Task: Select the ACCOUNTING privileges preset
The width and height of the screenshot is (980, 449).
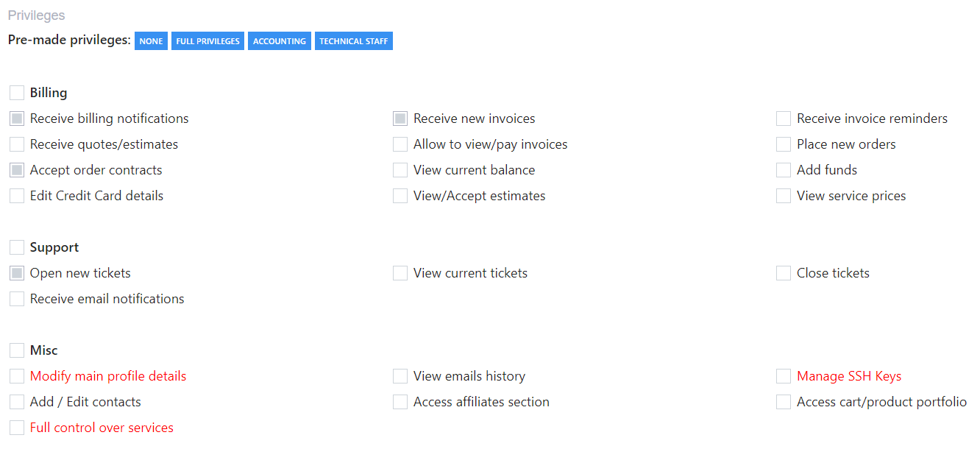Action: click(280, 41)
